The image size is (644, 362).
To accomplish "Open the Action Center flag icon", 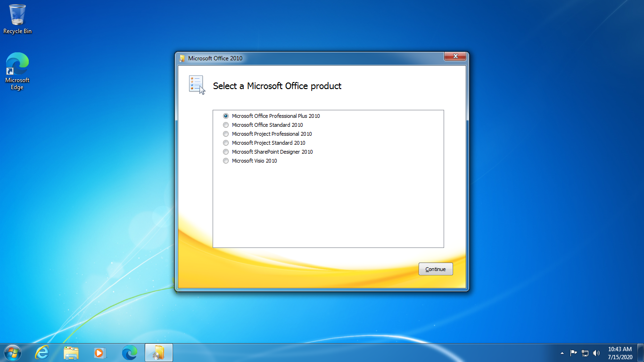I will [574, 353].
